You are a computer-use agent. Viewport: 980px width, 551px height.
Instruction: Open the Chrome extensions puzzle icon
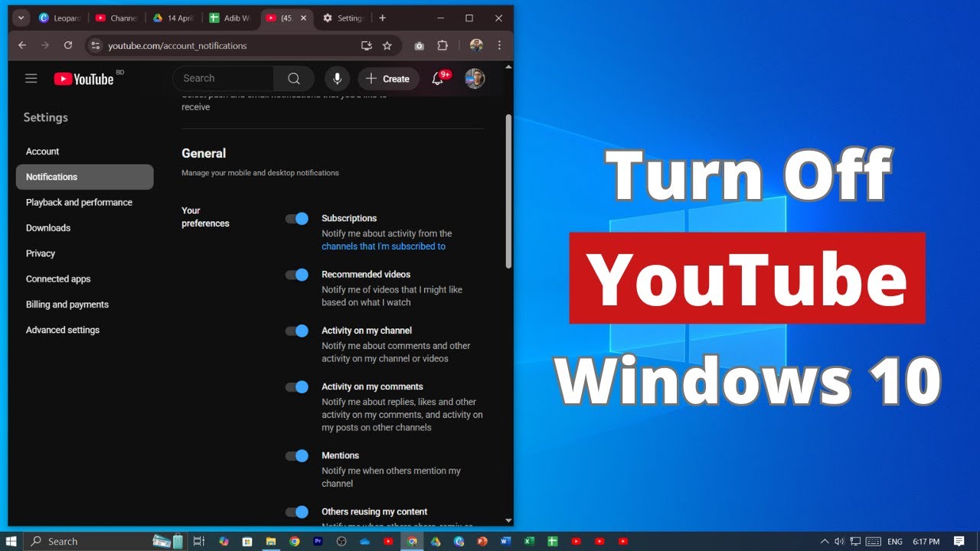point(443,45)
